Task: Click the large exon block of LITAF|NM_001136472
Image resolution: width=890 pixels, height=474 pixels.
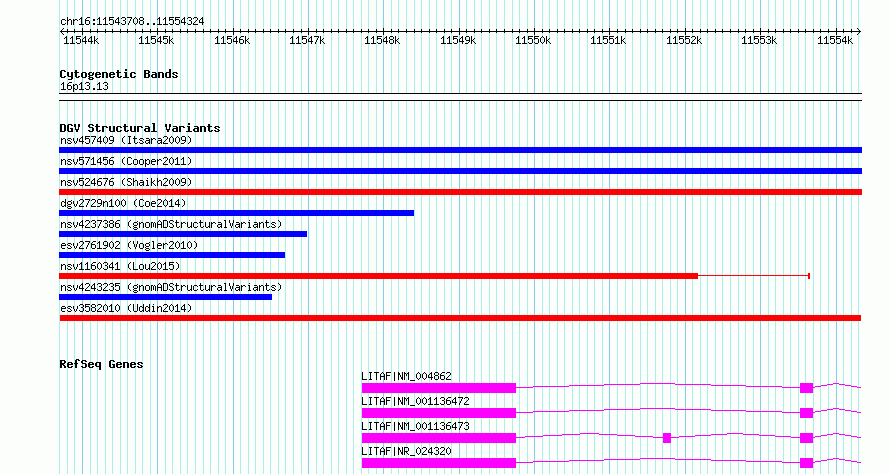Action: (439, 413)
